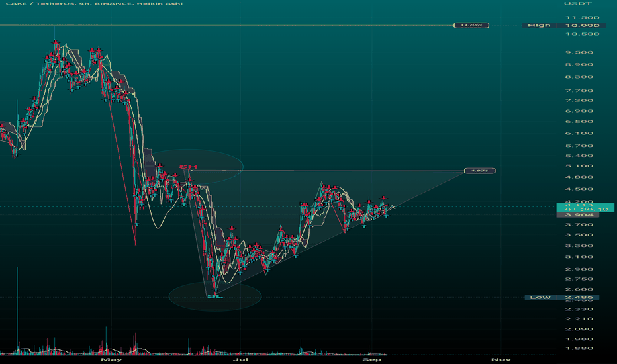Viewport: 617px width, 364px height.
Task: Select the 11.030 horizontal line price tag
Action: coord(471,25)
